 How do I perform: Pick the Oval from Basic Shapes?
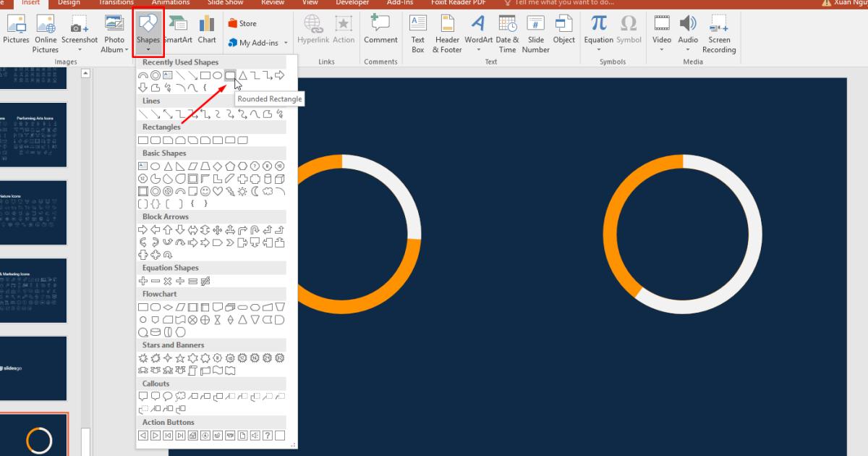click(155, 166)
